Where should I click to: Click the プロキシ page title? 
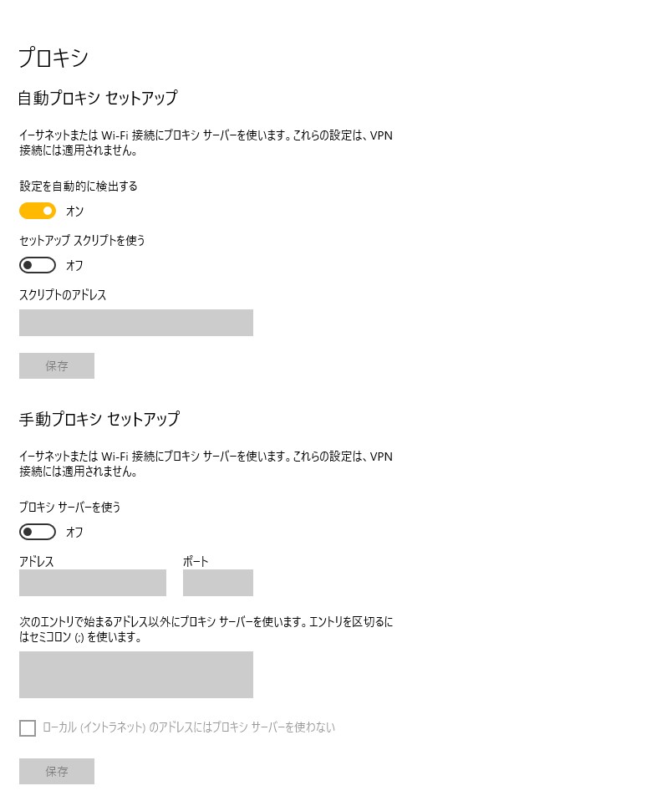(53, 58)
